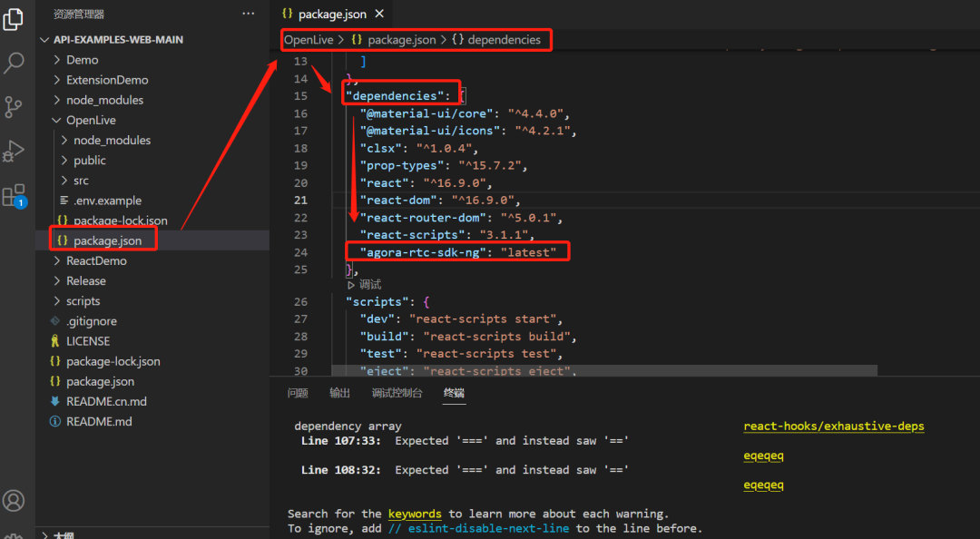Close the package.json editor tab
Image resolution: width=980 pixels, height=539 pixels.
click(x=379, y=14)
